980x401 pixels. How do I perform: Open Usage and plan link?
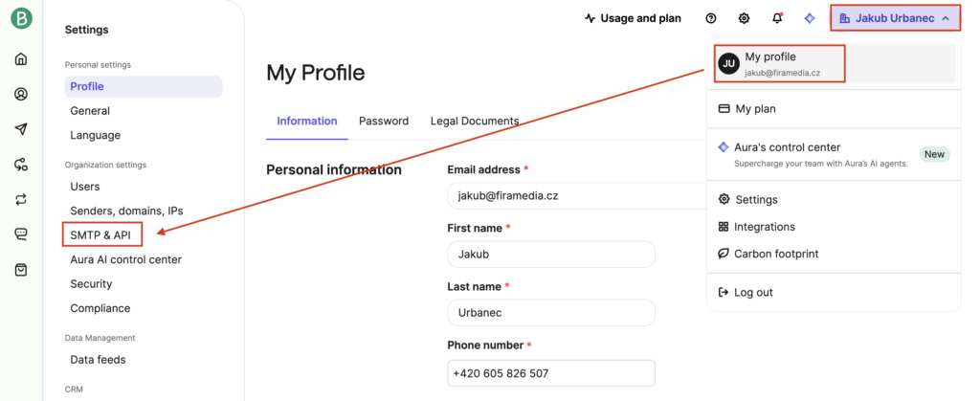[x=632, y=18]
